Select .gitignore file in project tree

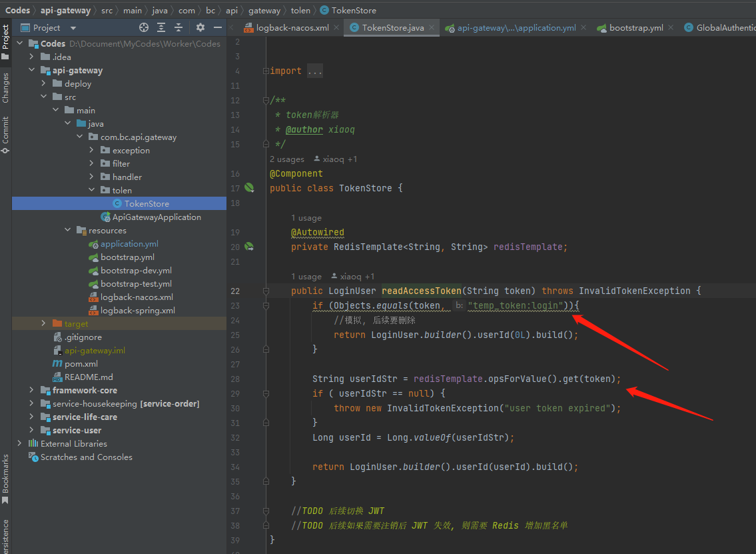click(77, 337)
